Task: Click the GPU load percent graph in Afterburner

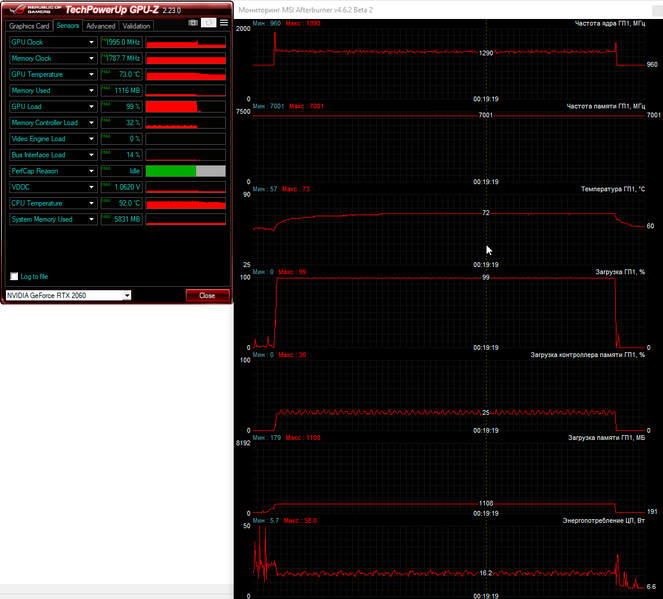Action: tap(449, 312)
